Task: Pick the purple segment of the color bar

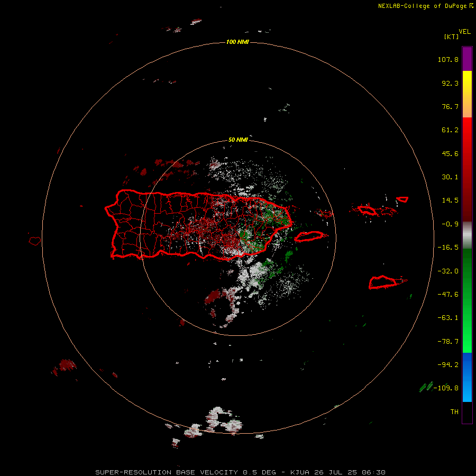Action: coord(467,59)
